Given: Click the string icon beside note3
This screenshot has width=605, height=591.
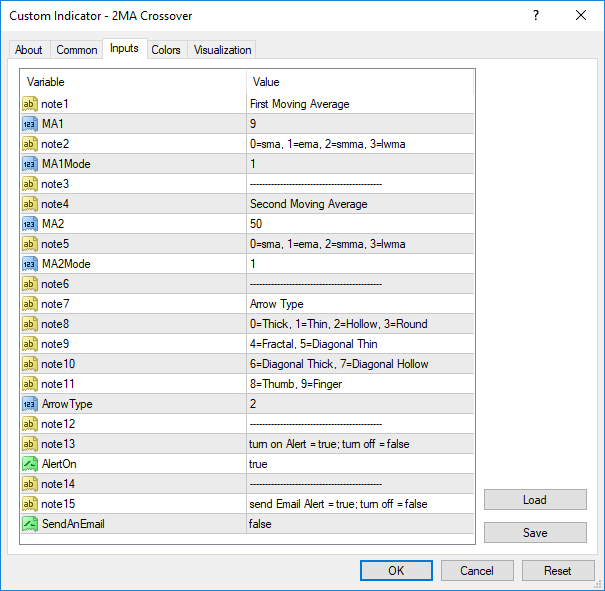Looking at the screenshot, I should point(30,184).
